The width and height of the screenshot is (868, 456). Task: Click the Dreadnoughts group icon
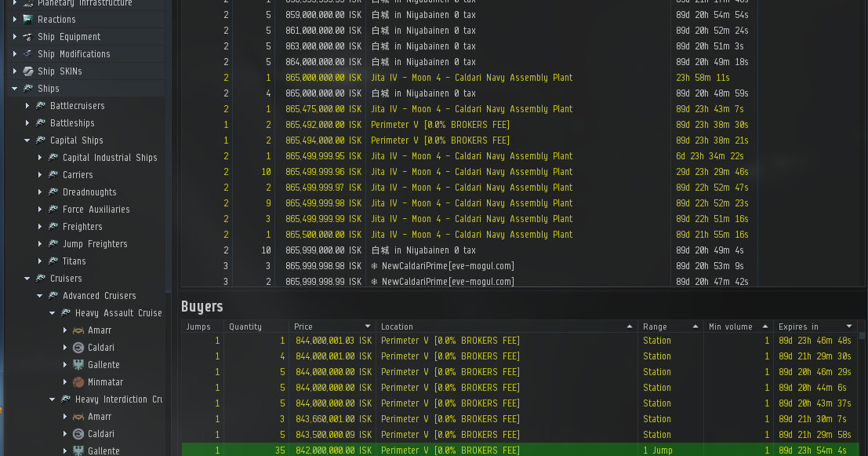(x=53, y=192)
